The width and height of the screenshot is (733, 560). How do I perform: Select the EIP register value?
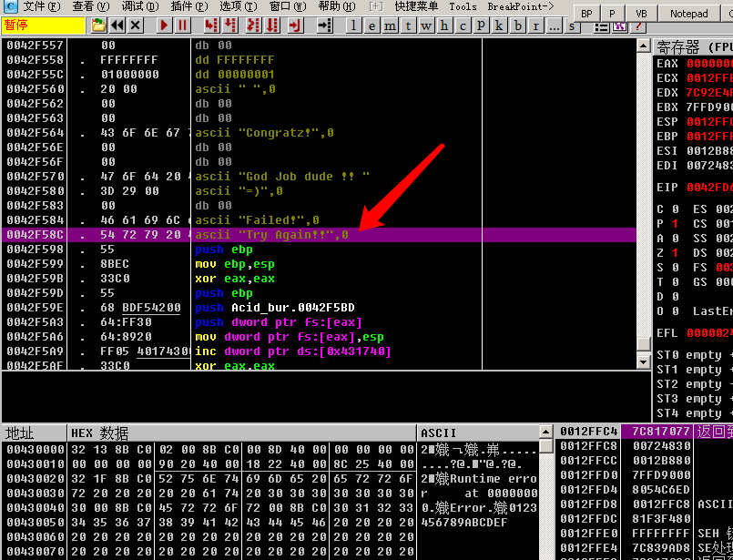pos(709,188)
